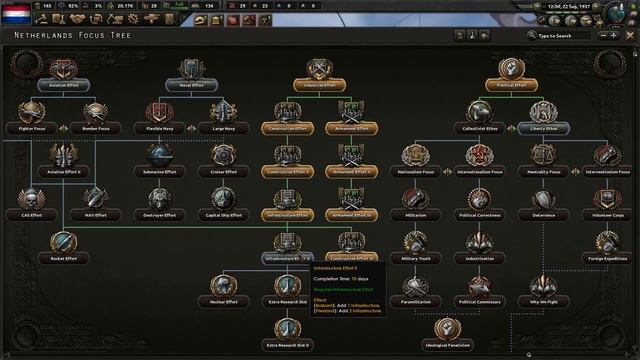This screenshot has width=640, height=360.
Task: Choose the Collectivist Ethos focus
Action: [x=480, y=118]
